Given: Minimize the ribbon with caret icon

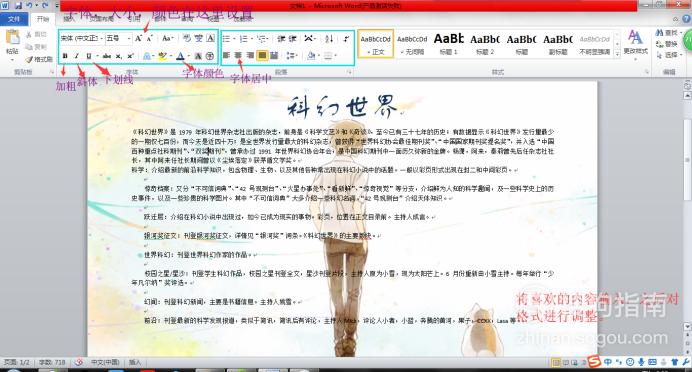Looking at the screenshot, I should coord(676,19).
